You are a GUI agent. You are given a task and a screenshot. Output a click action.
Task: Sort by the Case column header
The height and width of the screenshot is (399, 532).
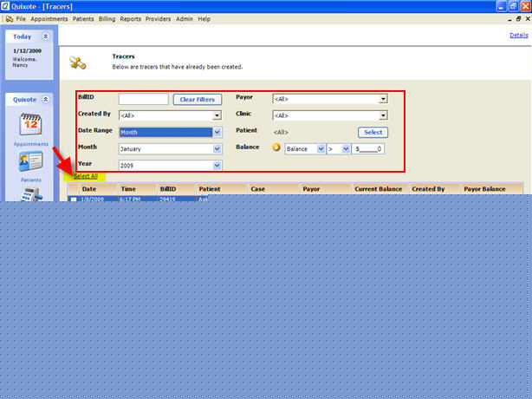(x=274, y=189)
